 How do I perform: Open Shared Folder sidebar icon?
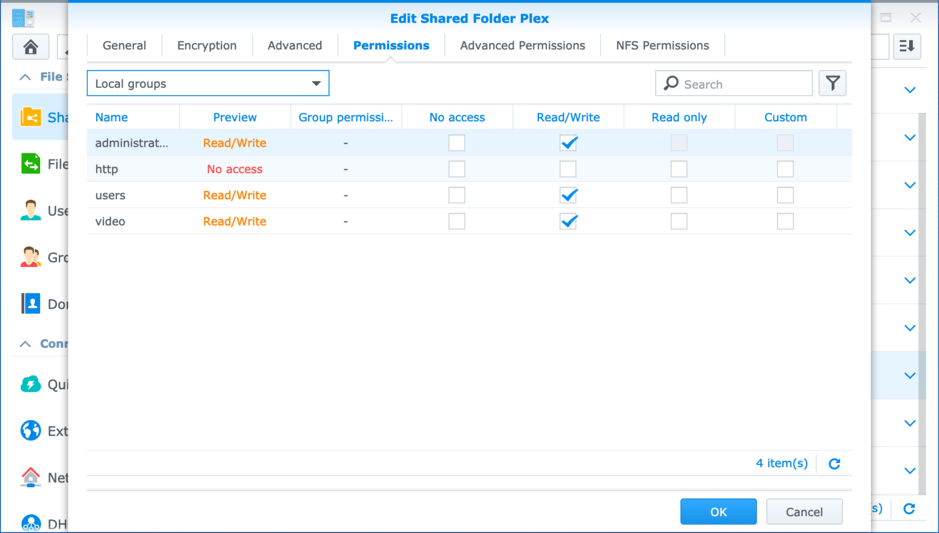[31, 117]
